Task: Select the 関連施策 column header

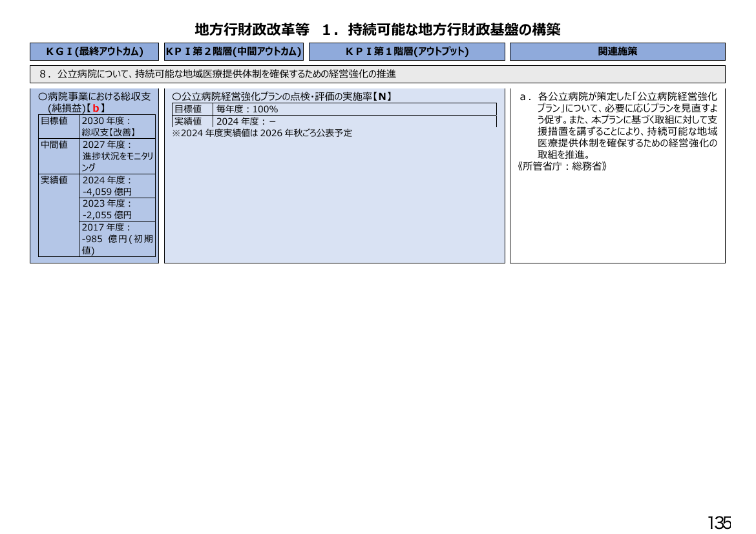Action: (618, 52)
